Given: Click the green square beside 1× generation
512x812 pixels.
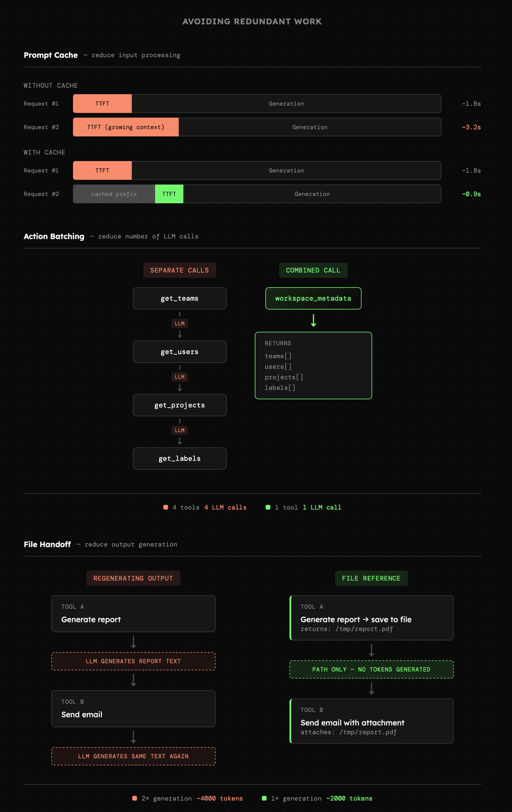Looking at the screenshot, I should point(264,798).
